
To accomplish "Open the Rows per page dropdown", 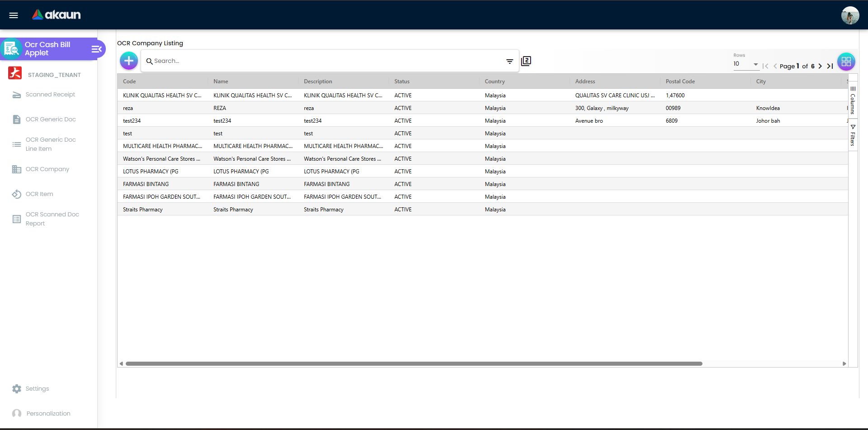I will click(746, 64).
